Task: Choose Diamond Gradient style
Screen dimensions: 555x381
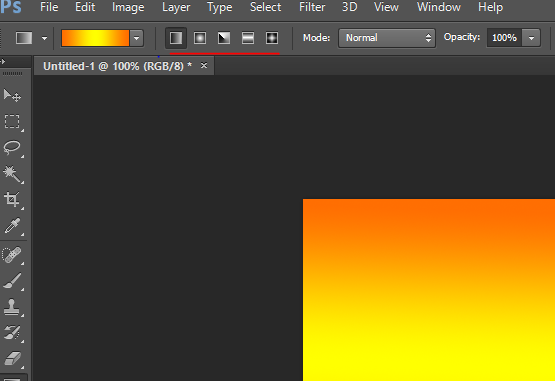Action: (x=272, y=38)
